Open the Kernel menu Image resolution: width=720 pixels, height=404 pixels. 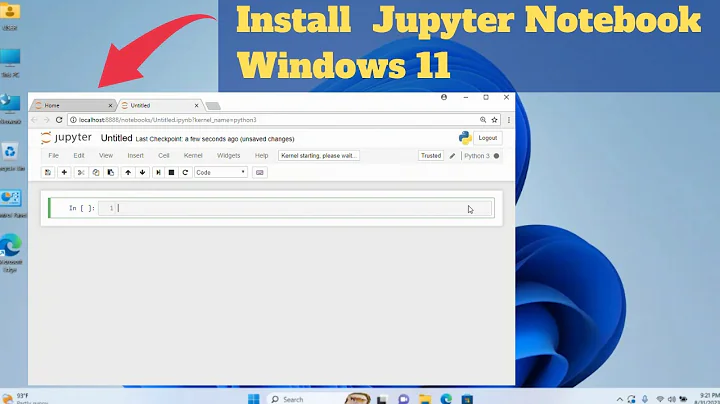(193, 156)
